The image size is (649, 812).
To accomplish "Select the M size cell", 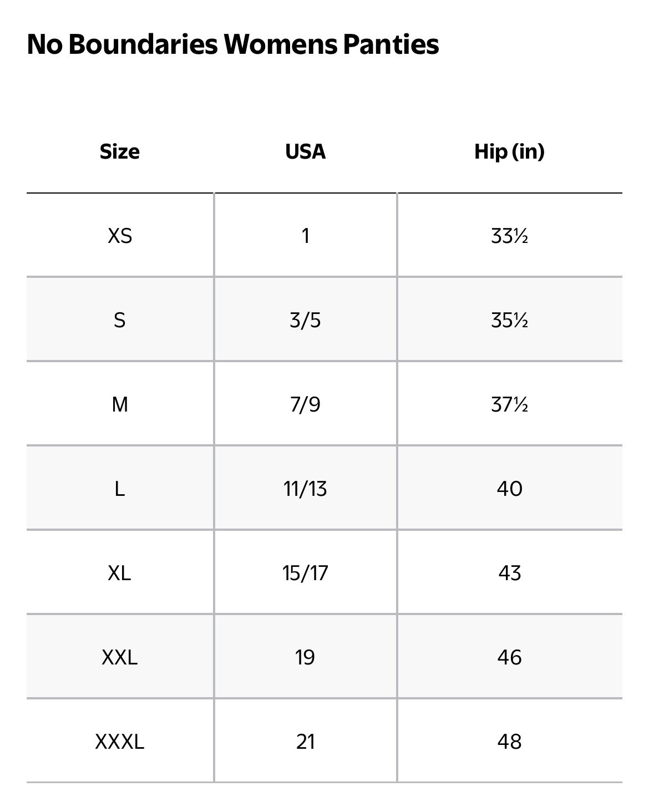I will [x=120, y=404].
